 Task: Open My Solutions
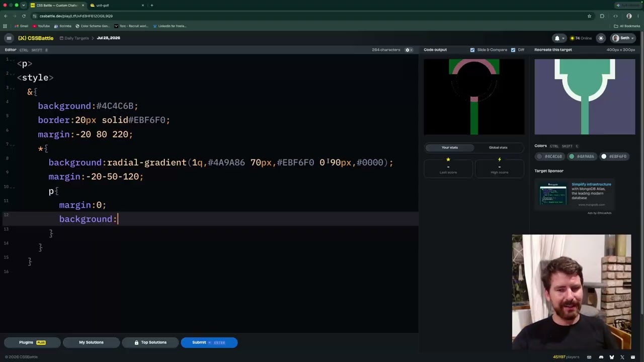click(x=91, y=342)
